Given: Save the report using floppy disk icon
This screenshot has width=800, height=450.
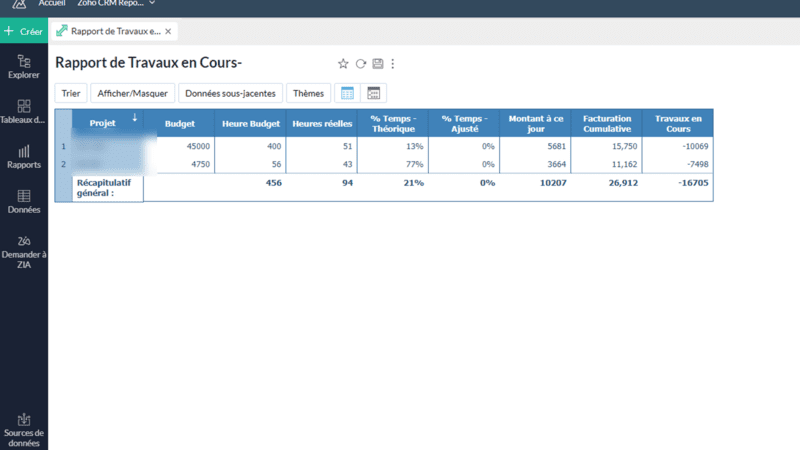Looking at the screenshot, I should [x=377, y=64].
